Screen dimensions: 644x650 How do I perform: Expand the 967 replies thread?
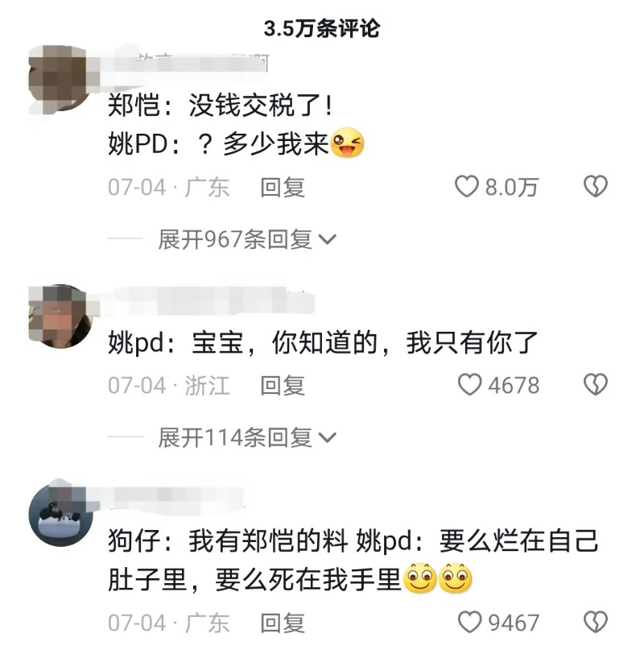[247, 239]
